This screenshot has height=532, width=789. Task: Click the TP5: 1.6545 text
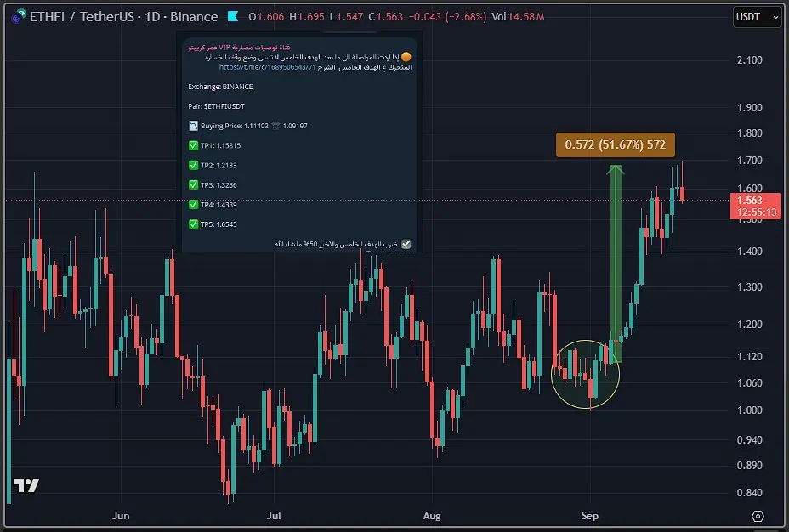click(219, 224)
